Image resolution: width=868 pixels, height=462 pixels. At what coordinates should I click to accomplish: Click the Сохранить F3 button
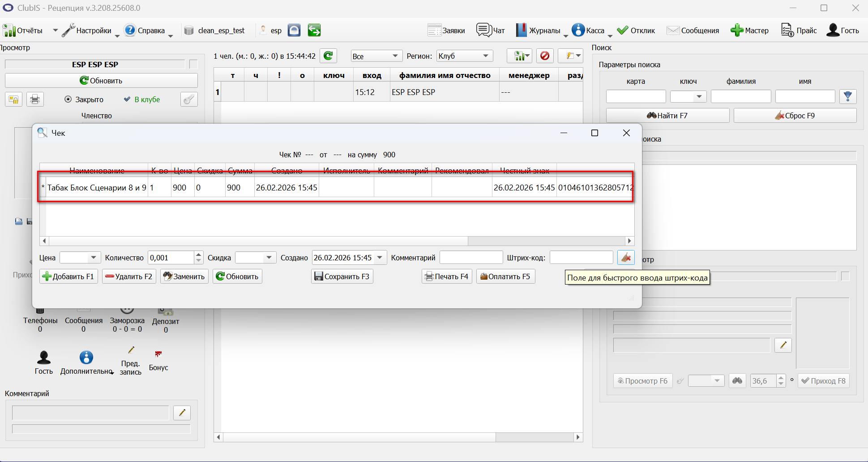pos(342,276)
